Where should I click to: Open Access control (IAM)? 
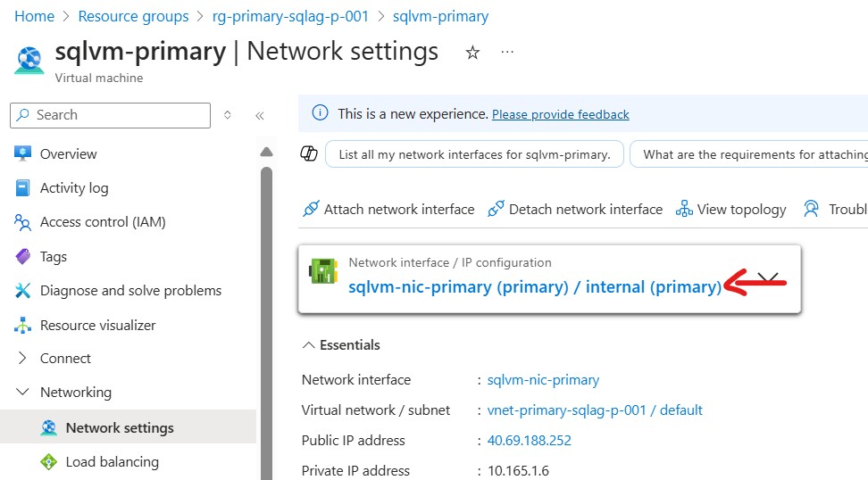coord(103,222)
